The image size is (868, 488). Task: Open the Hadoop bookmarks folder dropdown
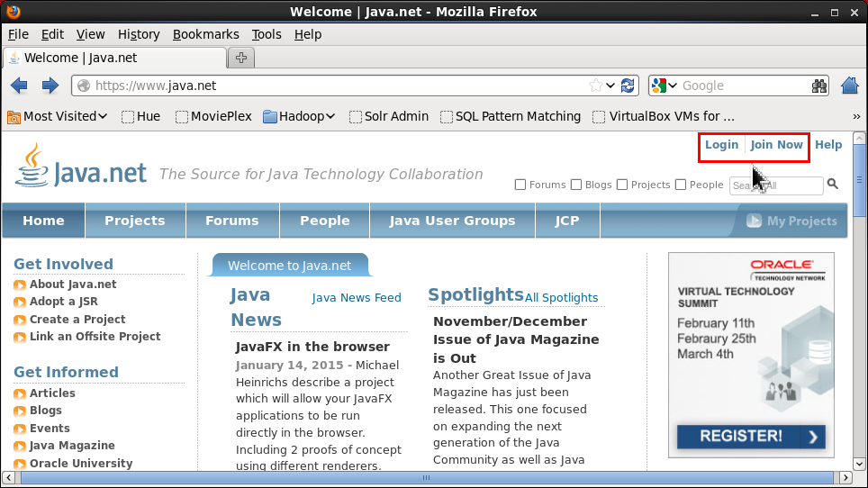click(300, 116)
